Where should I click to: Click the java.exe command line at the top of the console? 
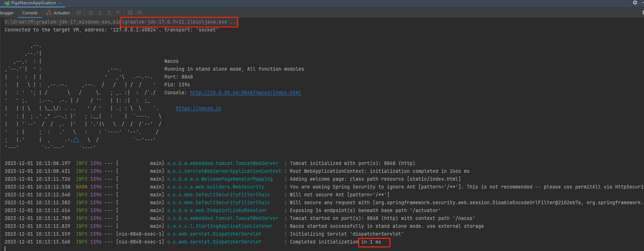pos(121,22)
